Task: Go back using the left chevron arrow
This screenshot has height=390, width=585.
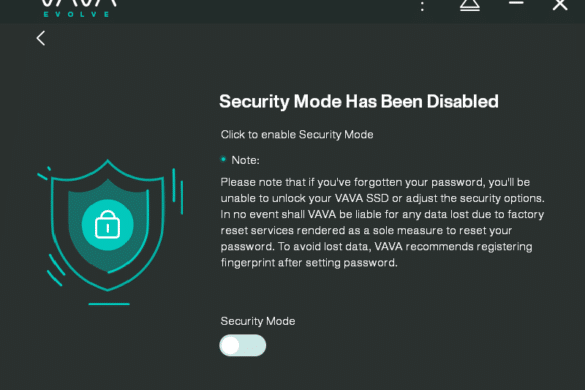Action: coord(41,38)
